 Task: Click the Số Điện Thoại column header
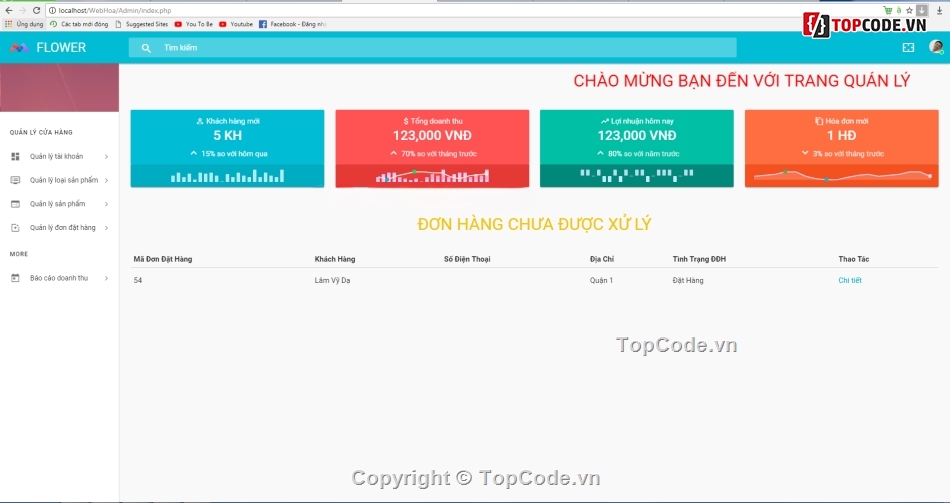click(467, 259)
